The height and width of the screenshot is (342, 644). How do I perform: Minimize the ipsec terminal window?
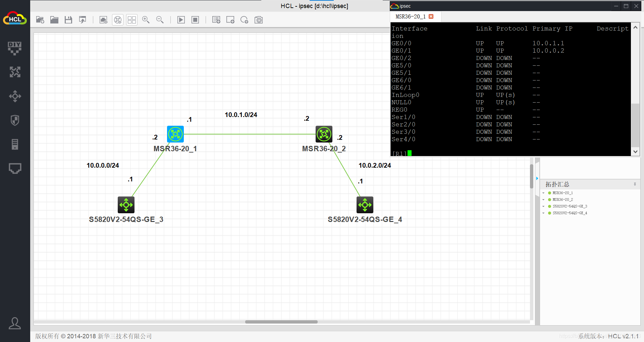[616, 6]
